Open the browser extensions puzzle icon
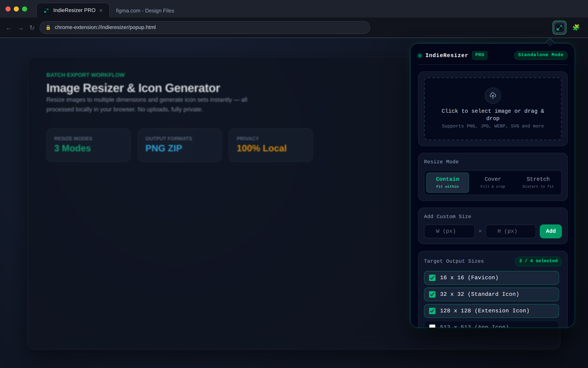 pos(576,28)
